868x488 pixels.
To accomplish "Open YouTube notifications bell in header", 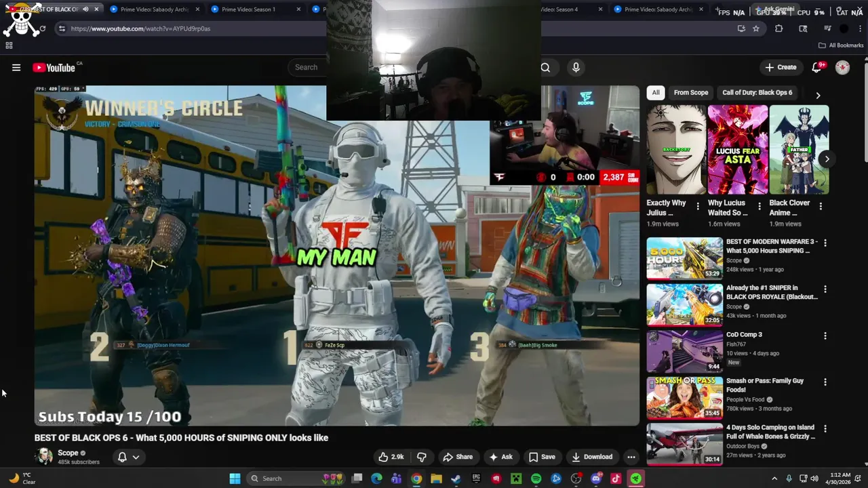I will (x=818, y=67).
